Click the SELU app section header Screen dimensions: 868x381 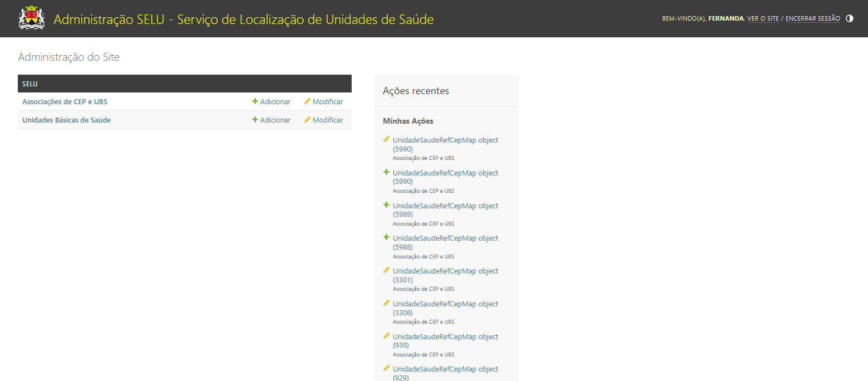coord(30,84)
